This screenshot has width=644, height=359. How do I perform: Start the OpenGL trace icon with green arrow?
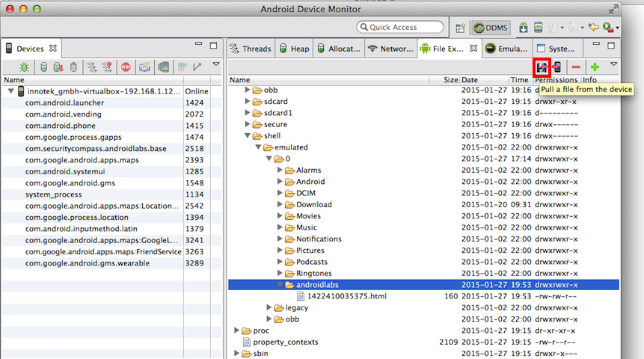tap(197, 67)
